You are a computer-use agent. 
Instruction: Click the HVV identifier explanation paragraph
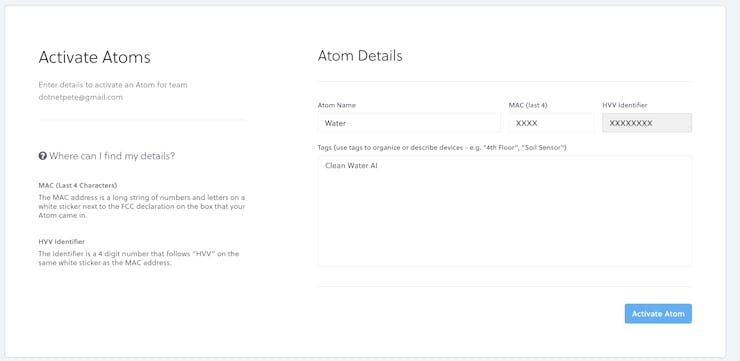pyautogui.click(x=139, y=258)
